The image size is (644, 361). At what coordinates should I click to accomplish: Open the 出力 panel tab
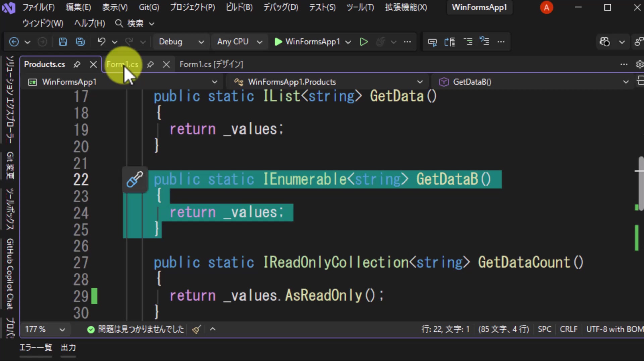click(68, 347)
